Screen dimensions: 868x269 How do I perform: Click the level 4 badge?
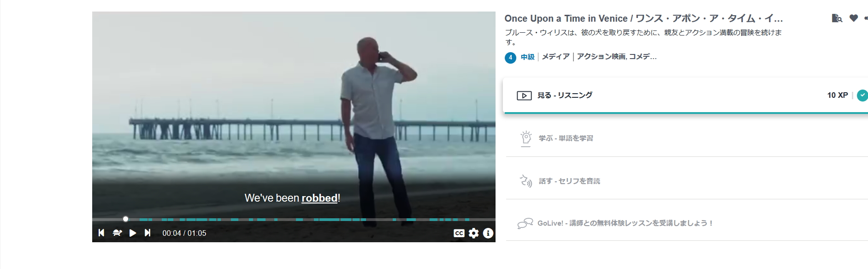coord(510,58)
